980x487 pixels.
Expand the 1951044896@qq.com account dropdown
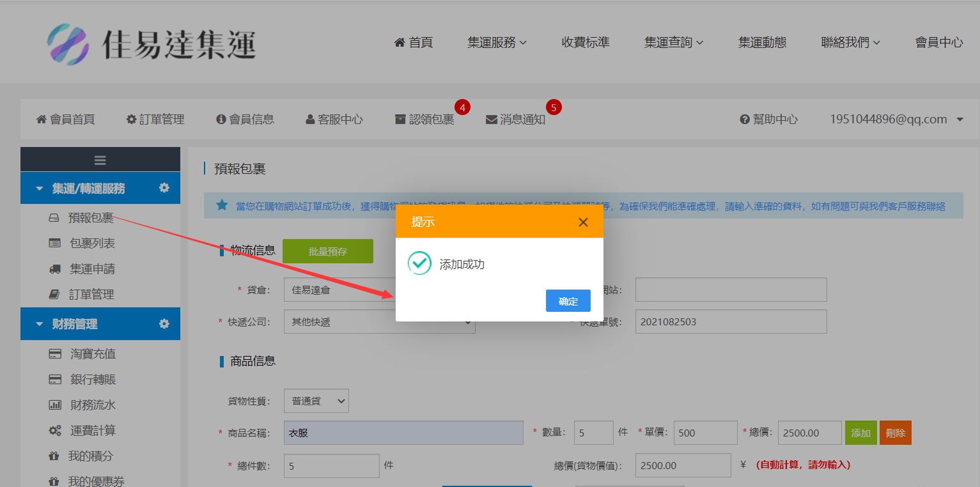[897, 120]
